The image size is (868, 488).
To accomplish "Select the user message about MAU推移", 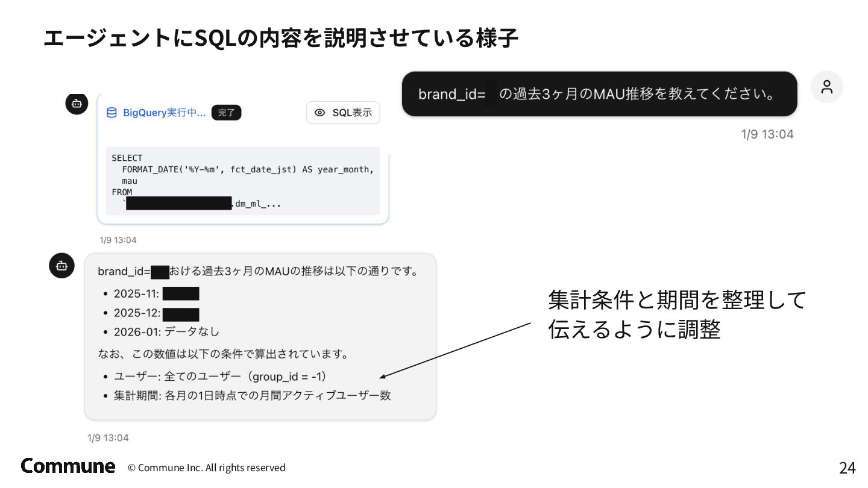I will point(599,94).
